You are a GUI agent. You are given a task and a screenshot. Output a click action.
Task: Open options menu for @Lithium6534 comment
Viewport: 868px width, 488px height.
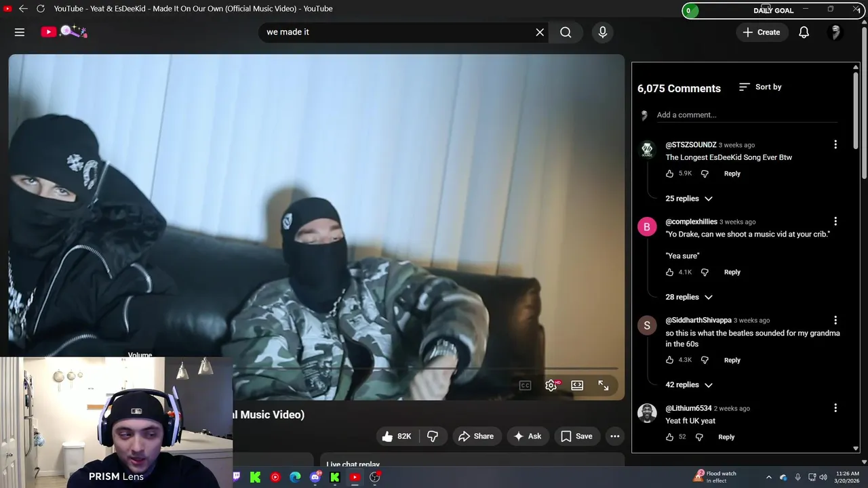[835, 408]
